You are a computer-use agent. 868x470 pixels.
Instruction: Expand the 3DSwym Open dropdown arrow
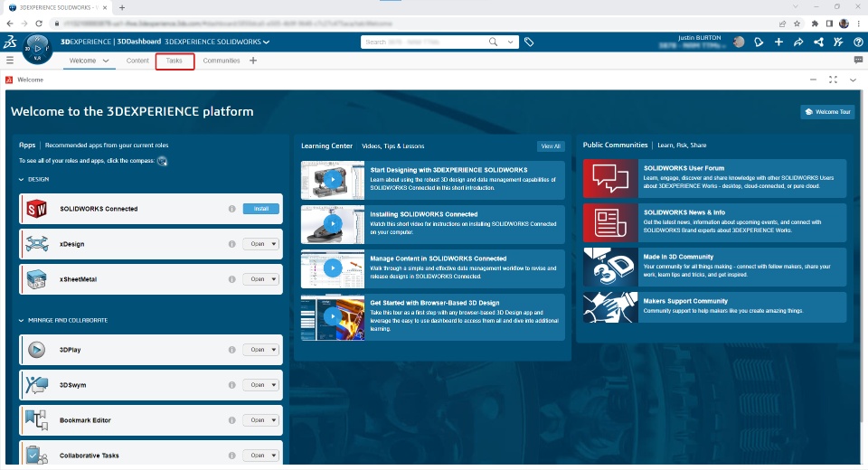(x=273, y=385)
